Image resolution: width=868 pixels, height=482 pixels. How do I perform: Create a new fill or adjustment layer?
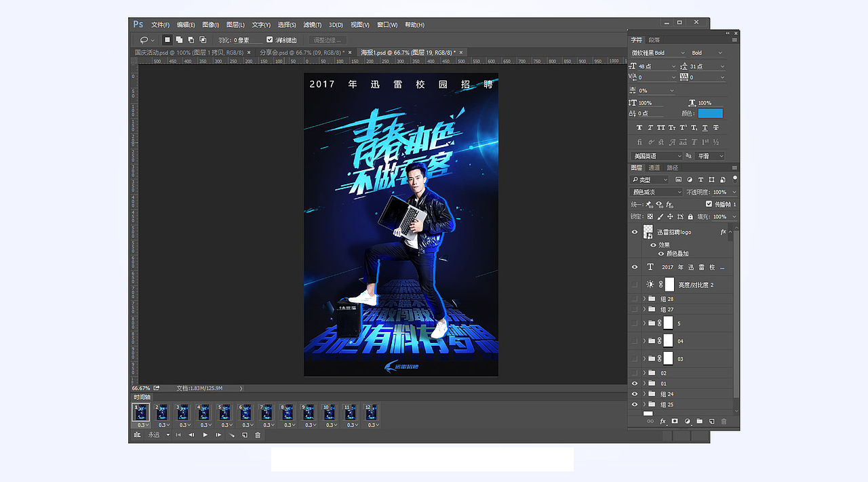pyautogui.click(x=687, y=422)
